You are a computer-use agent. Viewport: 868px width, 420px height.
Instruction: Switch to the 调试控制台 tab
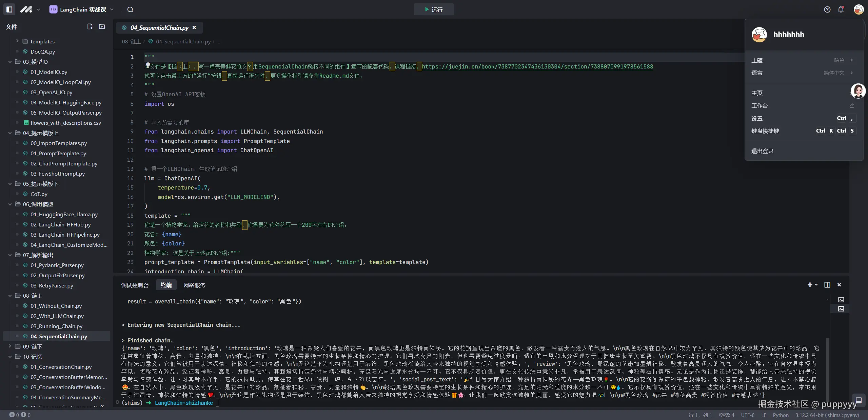tap(135, 285)
